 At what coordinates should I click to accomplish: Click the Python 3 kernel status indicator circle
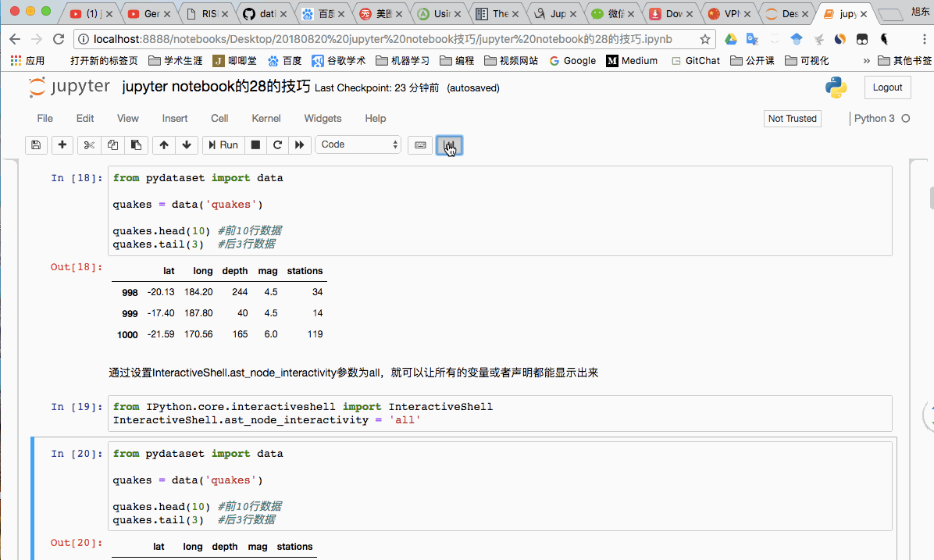(905, 119)
